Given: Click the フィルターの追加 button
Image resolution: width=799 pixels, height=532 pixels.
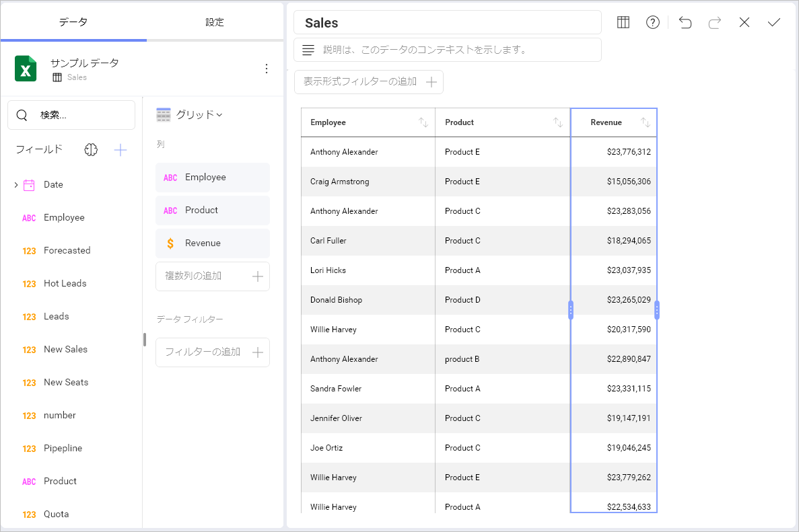Looking at the screenshot, I should [x=213, y=352].
